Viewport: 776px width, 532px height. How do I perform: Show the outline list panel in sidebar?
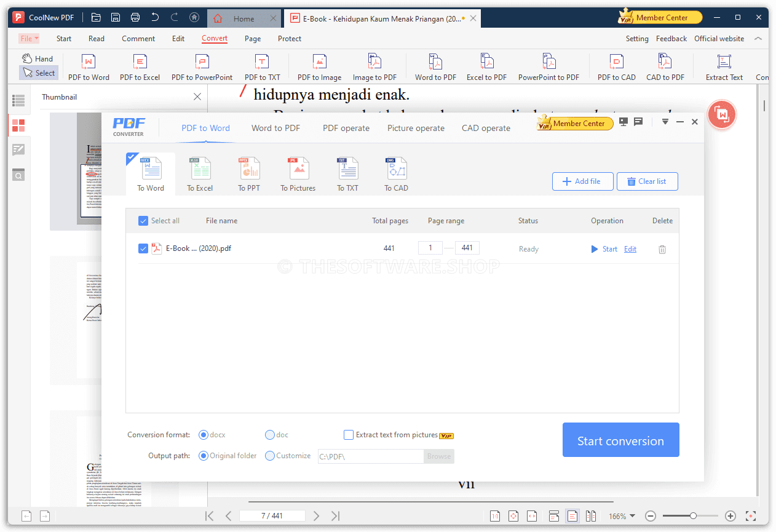[18, 100]
